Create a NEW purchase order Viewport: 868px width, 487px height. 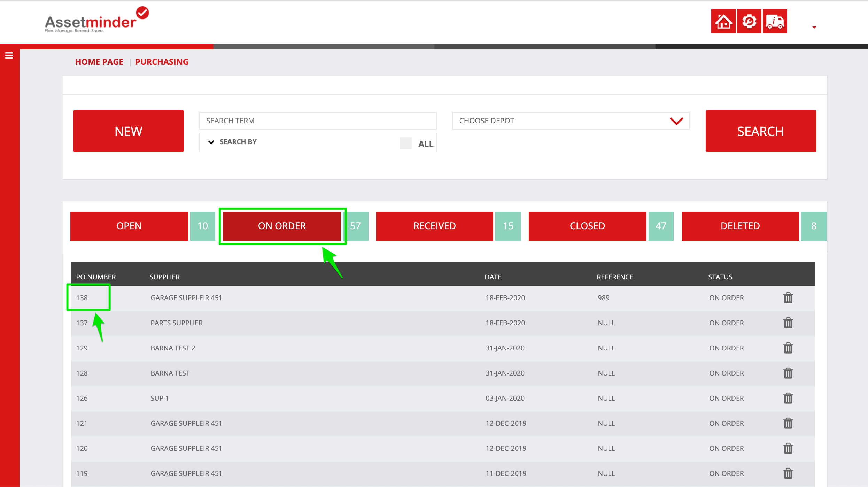pyautogui.click(x=129, y=131)
